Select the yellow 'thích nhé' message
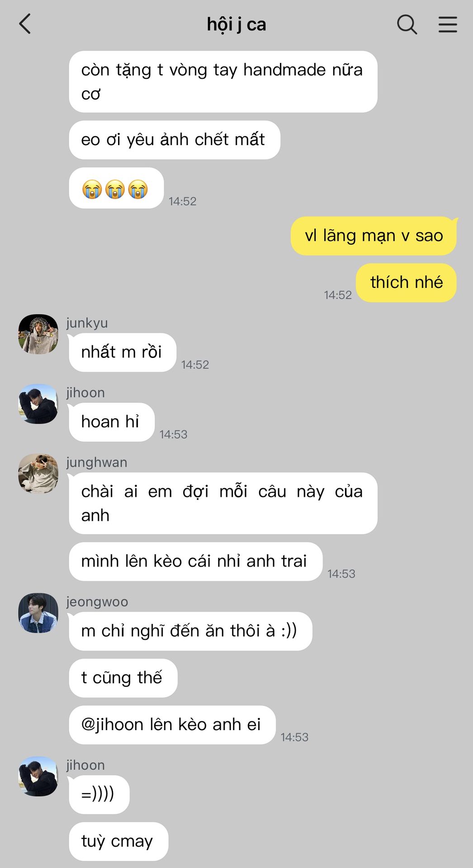This screenshot has width=473, height=868. (x=406, y=283)
